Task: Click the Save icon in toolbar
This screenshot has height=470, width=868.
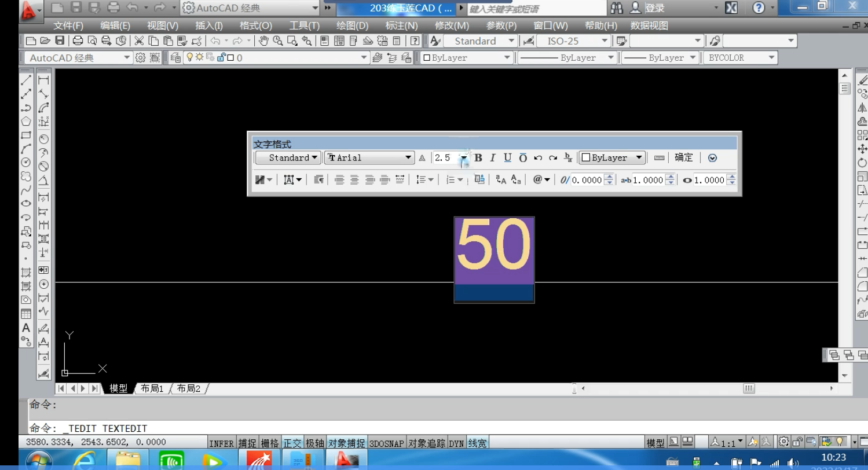Action: 60,41
